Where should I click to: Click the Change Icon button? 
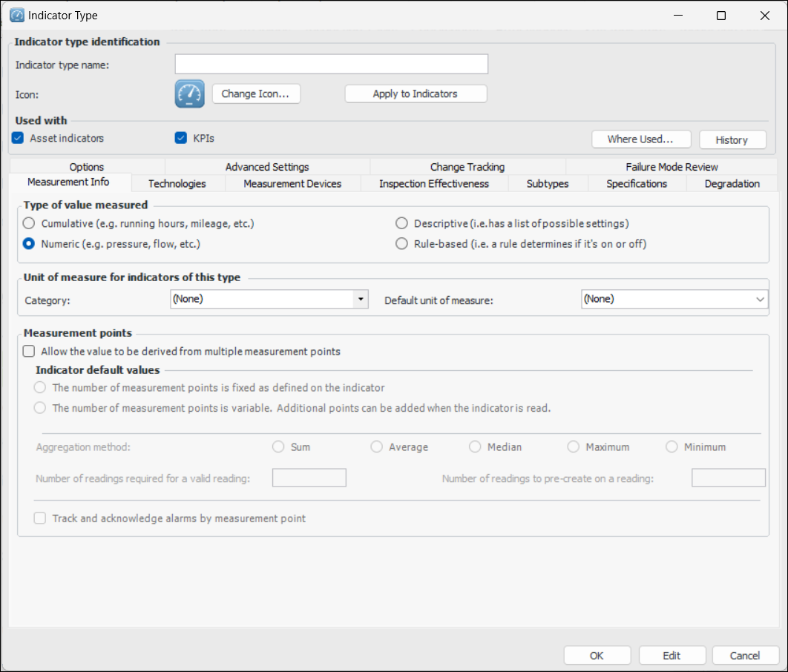(x=255, y=94)
